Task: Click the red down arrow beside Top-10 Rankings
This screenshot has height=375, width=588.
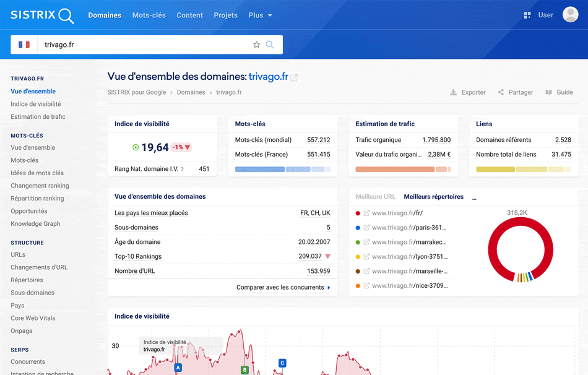Action: [x=328, y=257]
